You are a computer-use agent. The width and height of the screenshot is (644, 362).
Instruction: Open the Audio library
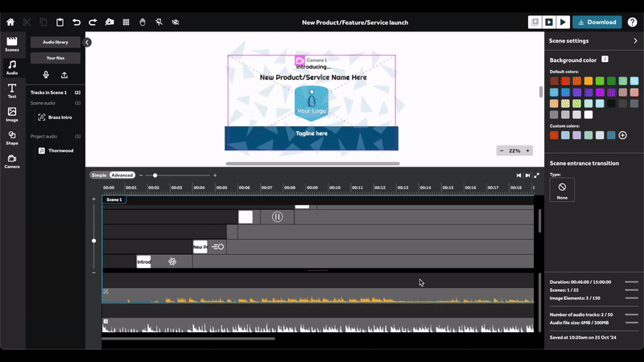[x=56, y=42]
